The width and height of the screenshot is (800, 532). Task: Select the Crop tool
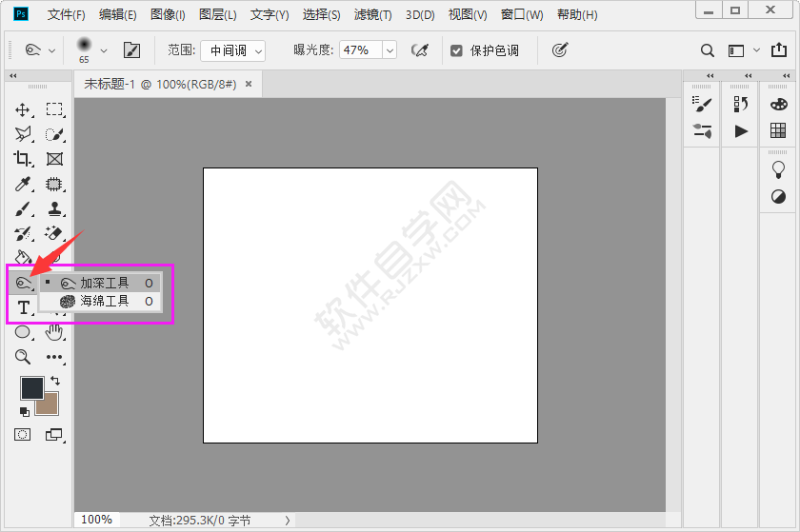tap(23, 159)
